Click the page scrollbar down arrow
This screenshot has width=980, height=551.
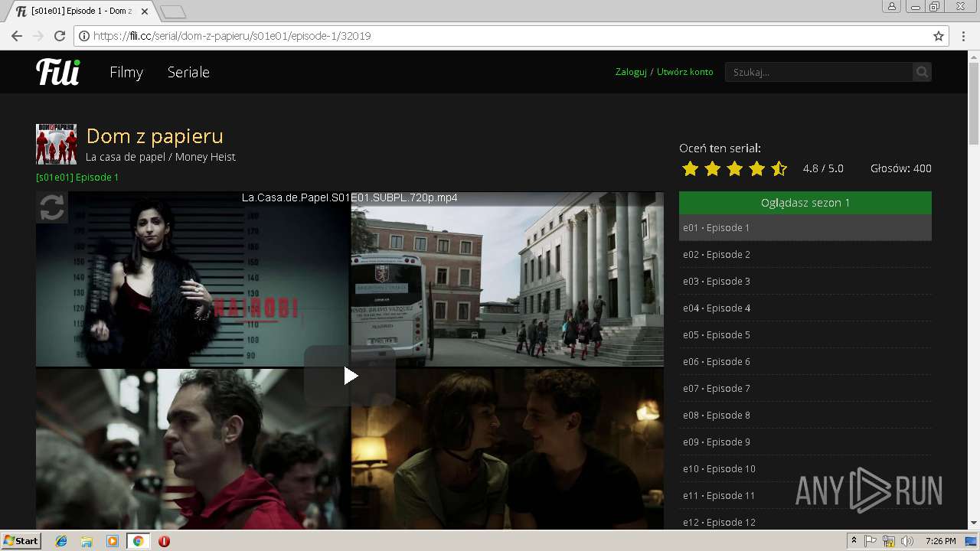[x=974, y=523]
